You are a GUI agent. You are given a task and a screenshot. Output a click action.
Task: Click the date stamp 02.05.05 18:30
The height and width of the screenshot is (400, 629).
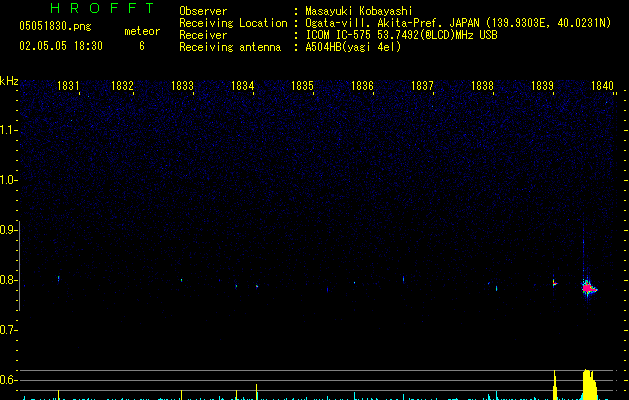point(61,46)
